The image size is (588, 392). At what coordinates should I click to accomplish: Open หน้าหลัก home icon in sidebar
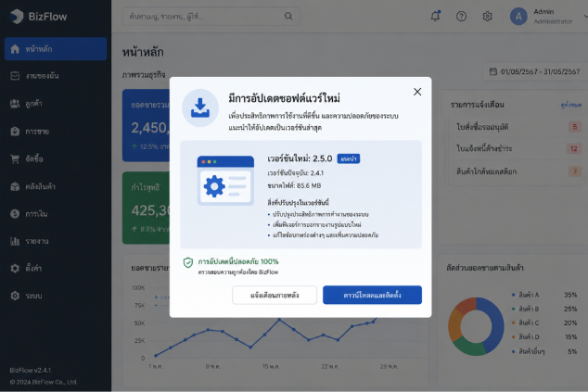(x=15, y=49)
